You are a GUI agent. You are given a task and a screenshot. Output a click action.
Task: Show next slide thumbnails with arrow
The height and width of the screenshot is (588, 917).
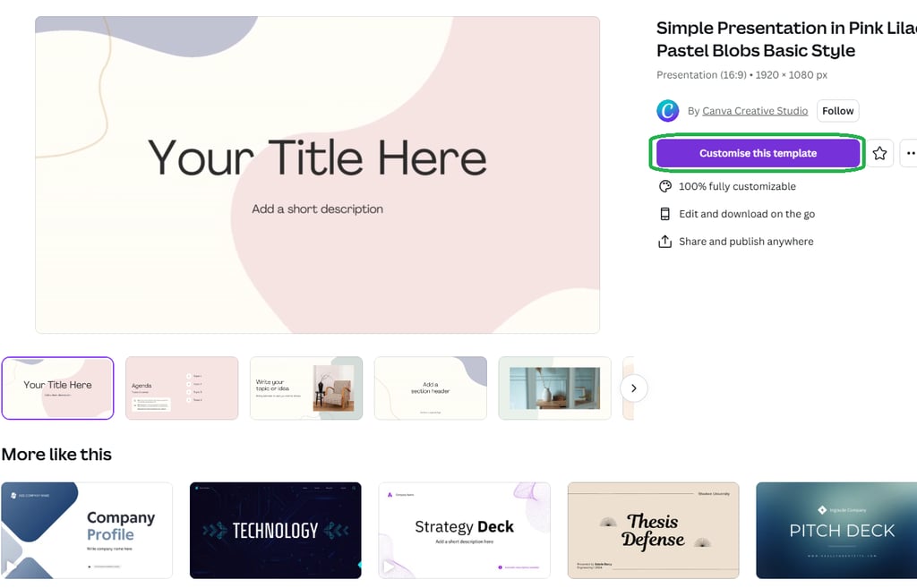pos(633,388)
